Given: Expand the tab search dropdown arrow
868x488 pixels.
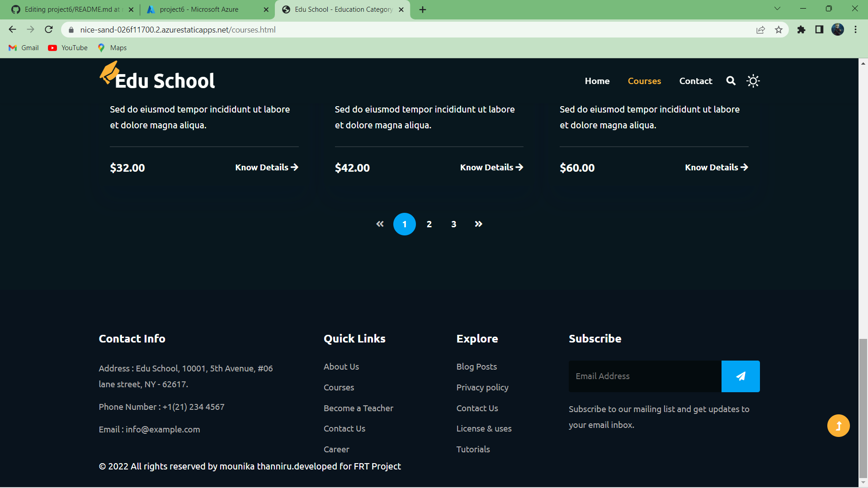Looking at the screenshot, I should (777, 9).
